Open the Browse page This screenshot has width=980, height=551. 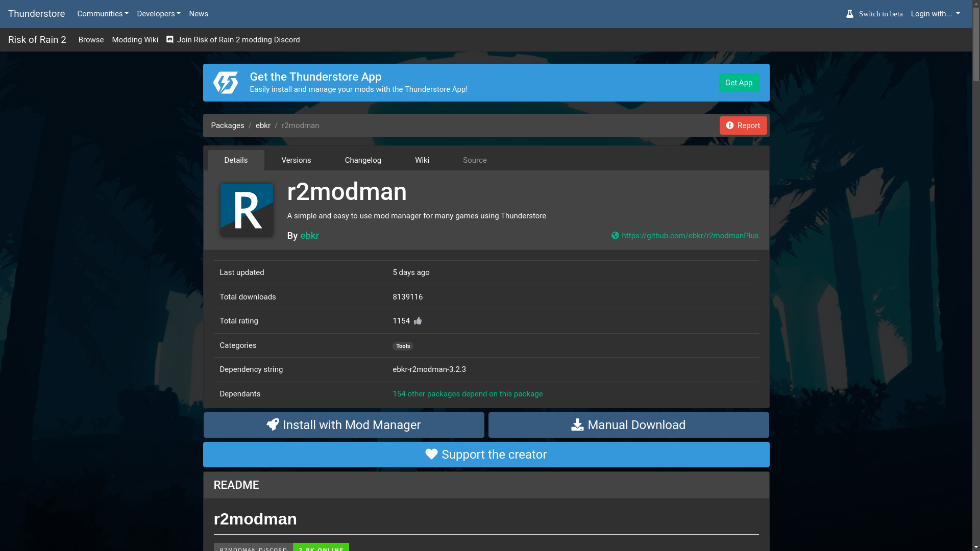[91, 40]
